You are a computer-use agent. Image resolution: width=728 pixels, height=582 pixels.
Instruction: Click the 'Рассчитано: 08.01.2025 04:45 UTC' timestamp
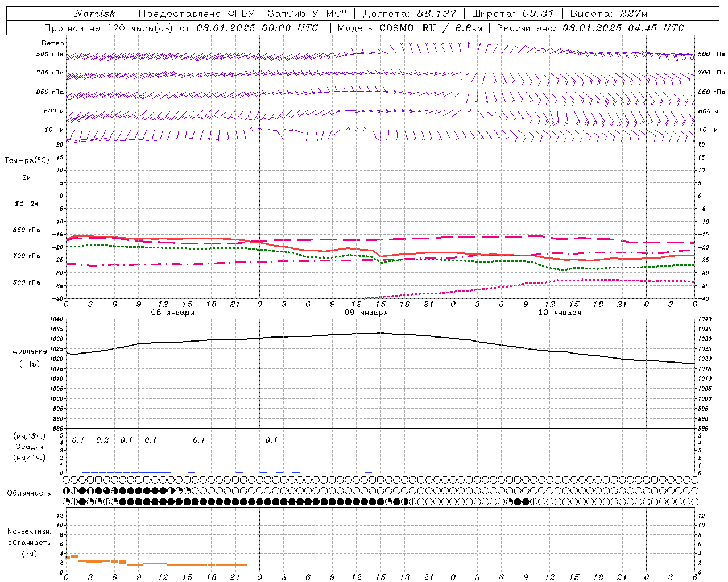click(x=590, y=28)
